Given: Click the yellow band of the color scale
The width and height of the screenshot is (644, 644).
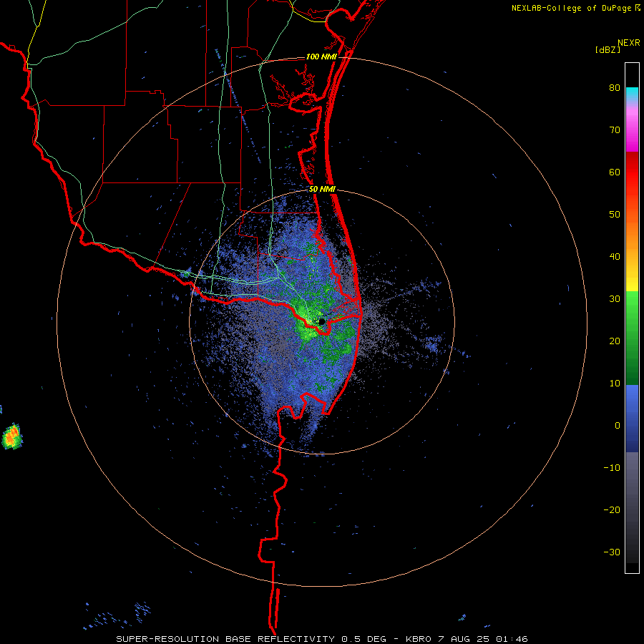Looking at the screenshot, I should 632,281.
